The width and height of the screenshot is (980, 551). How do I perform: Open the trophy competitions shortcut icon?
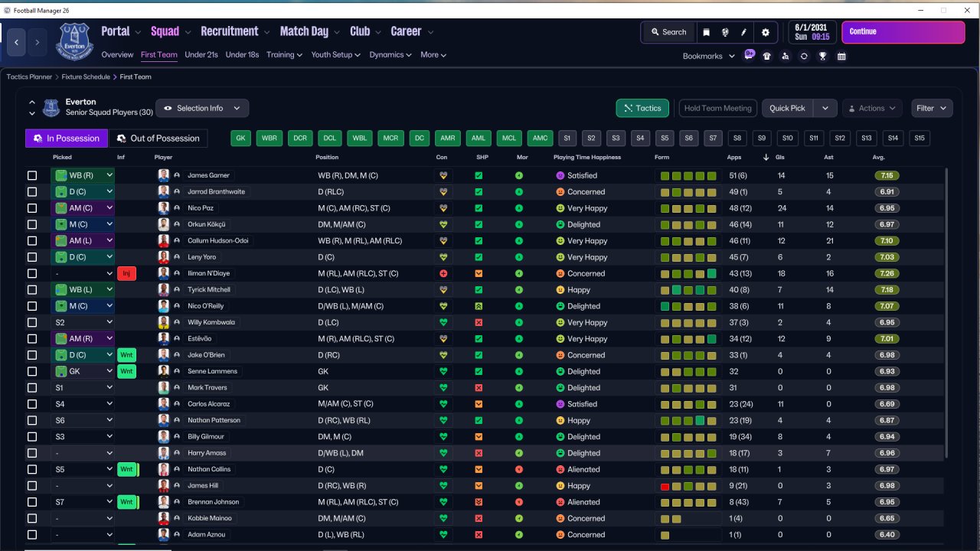point(822,56)
